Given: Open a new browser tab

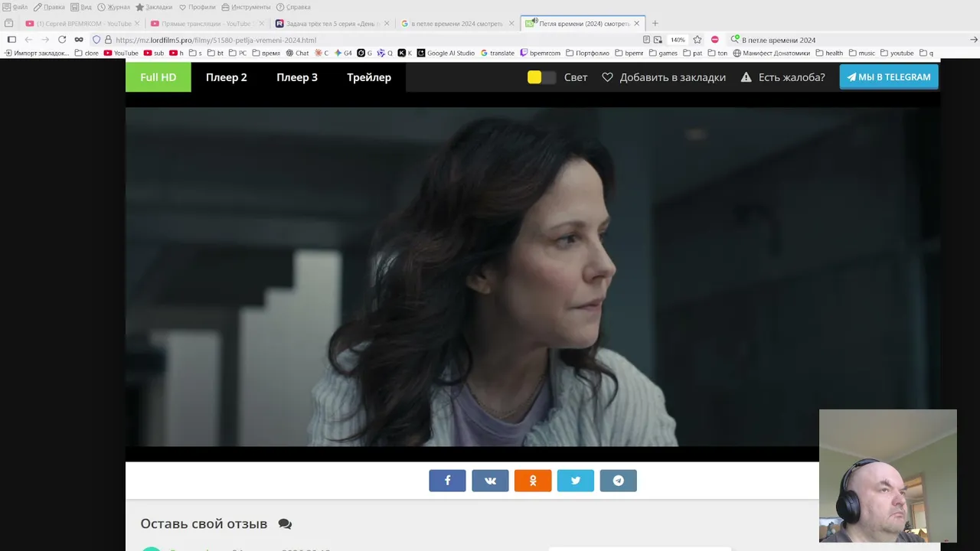Looking at the screenshot, I should pyautogui.click(x=655, y=24).
